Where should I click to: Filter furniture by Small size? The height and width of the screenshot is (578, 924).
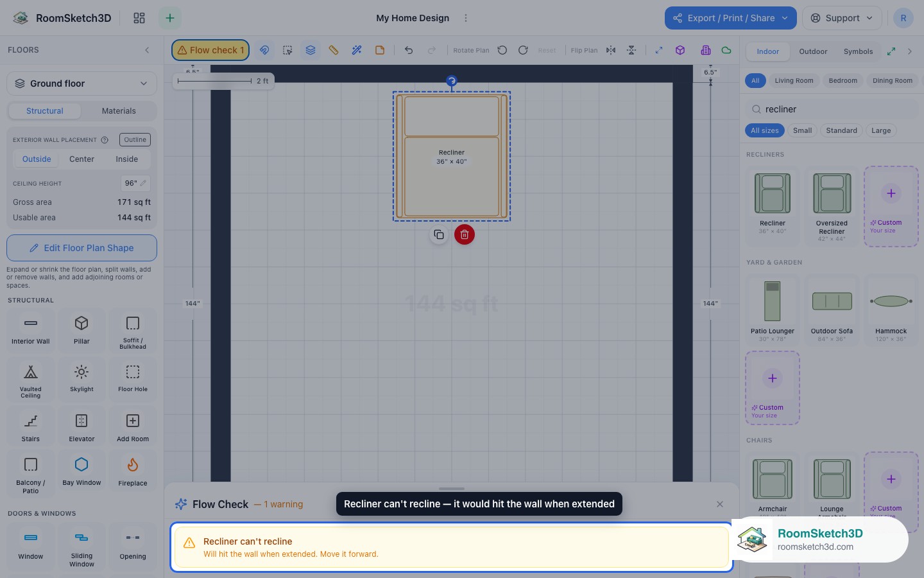tap(802, 130)
